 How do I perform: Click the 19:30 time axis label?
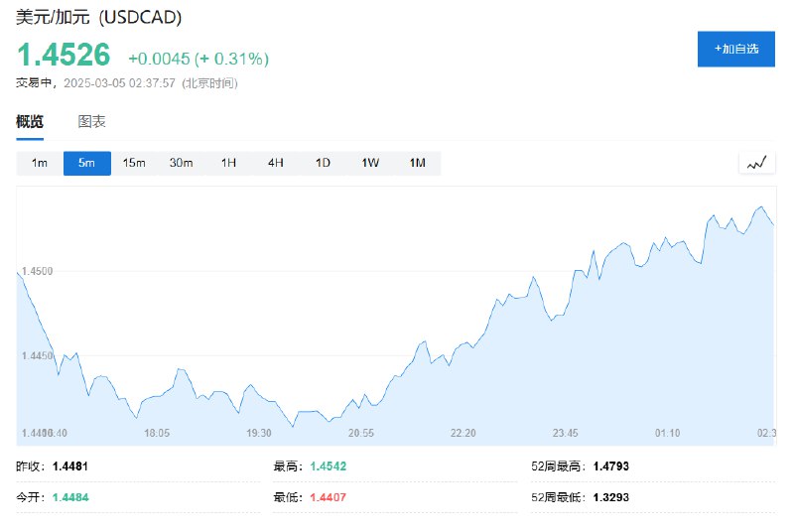click(x=259, y=434)
